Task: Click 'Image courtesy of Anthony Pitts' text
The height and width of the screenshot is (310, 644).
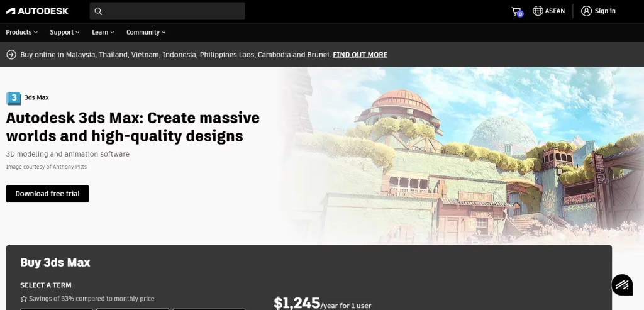Action: [47, 167]
